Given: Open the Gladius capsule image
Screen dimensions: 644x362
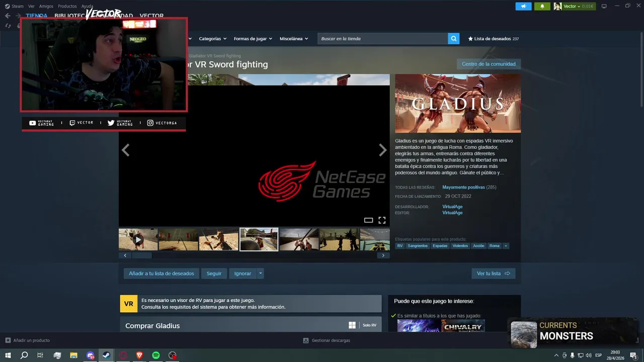Looking at the screenshot, I should 458,104.
